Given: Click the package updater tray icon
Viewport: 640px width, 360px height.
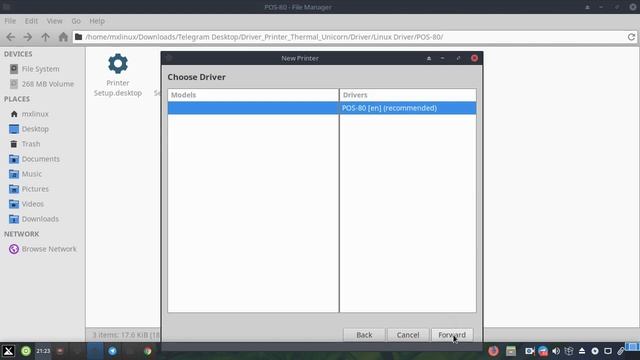Looking at the screenshot, I should click(x=569, y=351).
